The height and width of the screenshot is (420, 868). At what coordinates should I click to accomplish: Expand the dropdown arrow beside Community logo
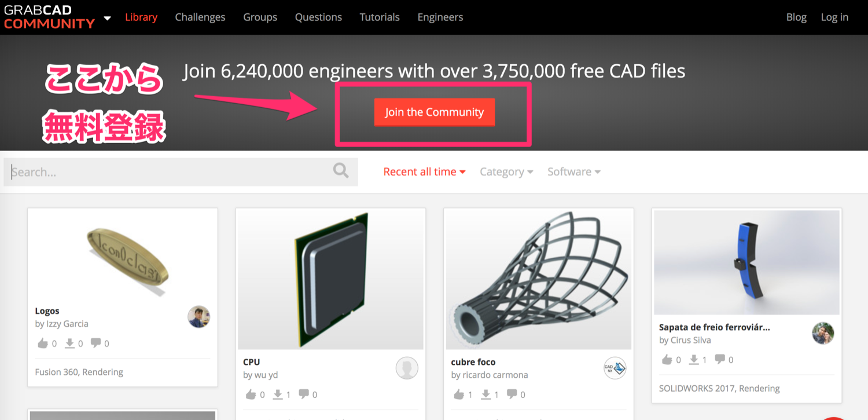[x=107, y=18]
